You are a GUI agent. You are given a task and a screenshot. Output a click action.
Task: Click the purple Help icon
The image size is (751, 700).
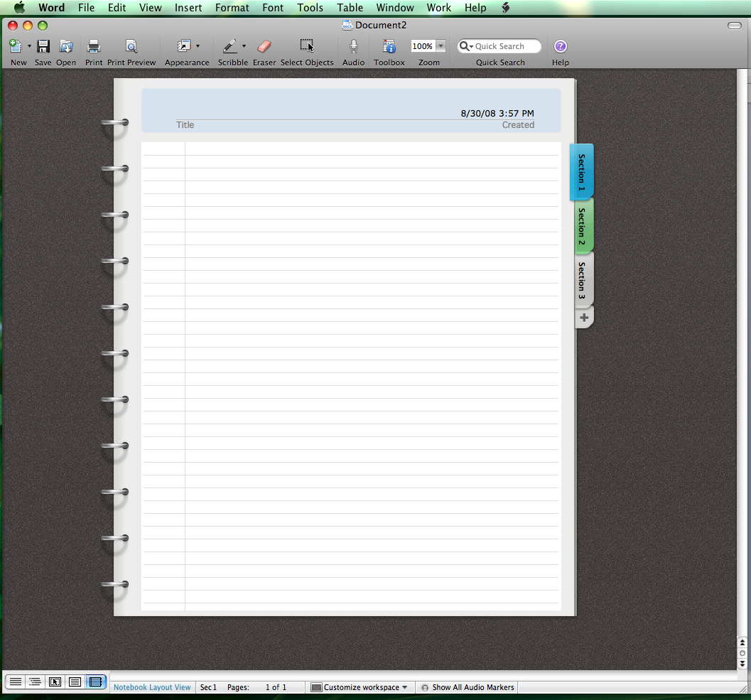coord(561,46)
